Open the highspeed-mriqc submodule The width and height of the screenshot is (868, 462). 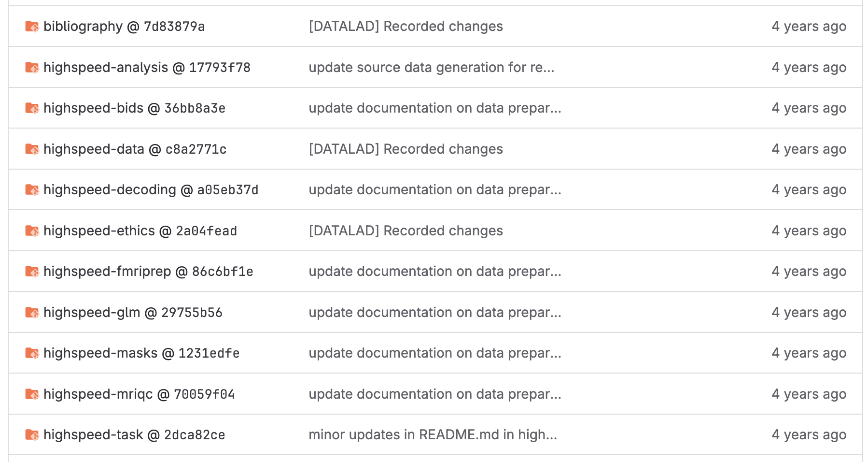tap(98, 394)
